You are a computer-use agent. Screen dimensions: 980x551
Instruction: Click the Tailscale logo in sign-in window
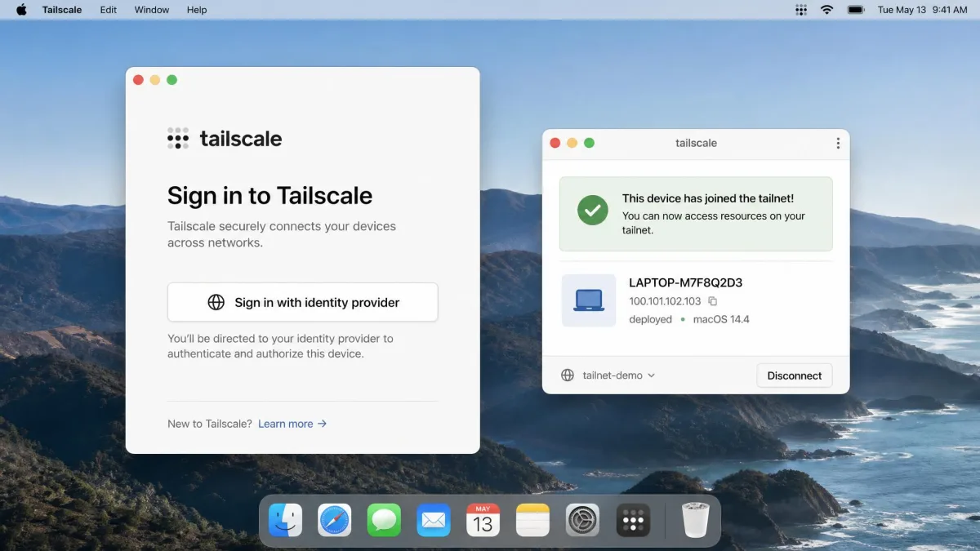tap(225, 139)
